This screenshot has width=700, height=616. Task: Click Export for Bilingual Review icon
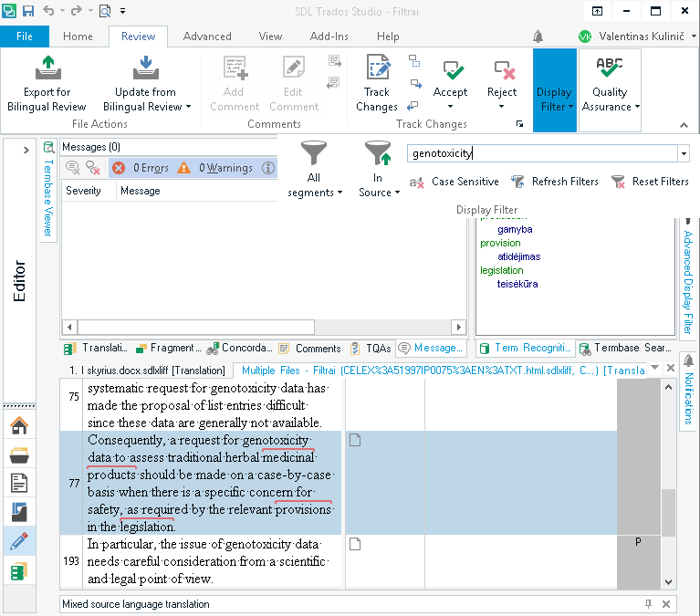click(x=47, y=68)
